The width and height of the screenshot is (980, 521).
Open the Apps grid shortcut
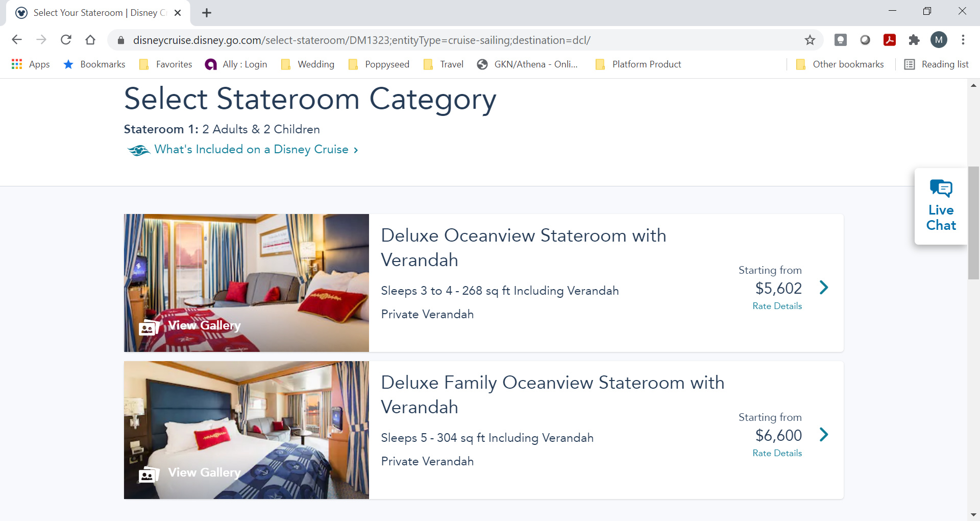(31, 64)
